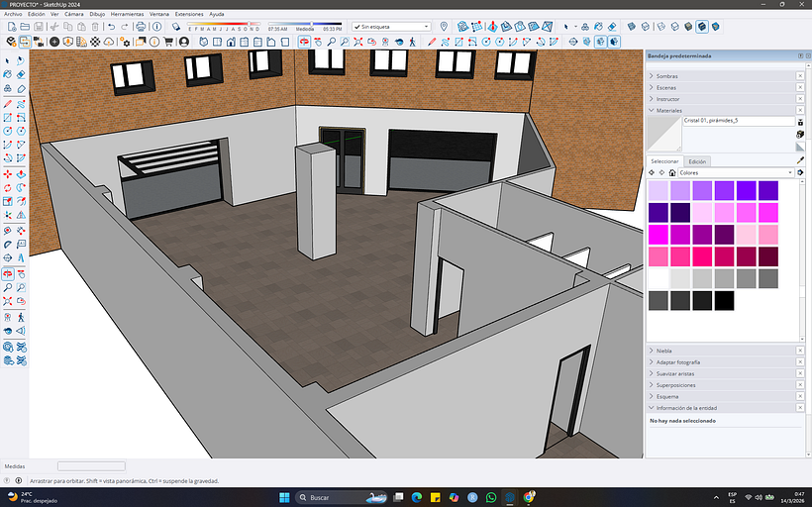Open WhatsApp from the taskbar
812x507 pixels.
[491, 497]
